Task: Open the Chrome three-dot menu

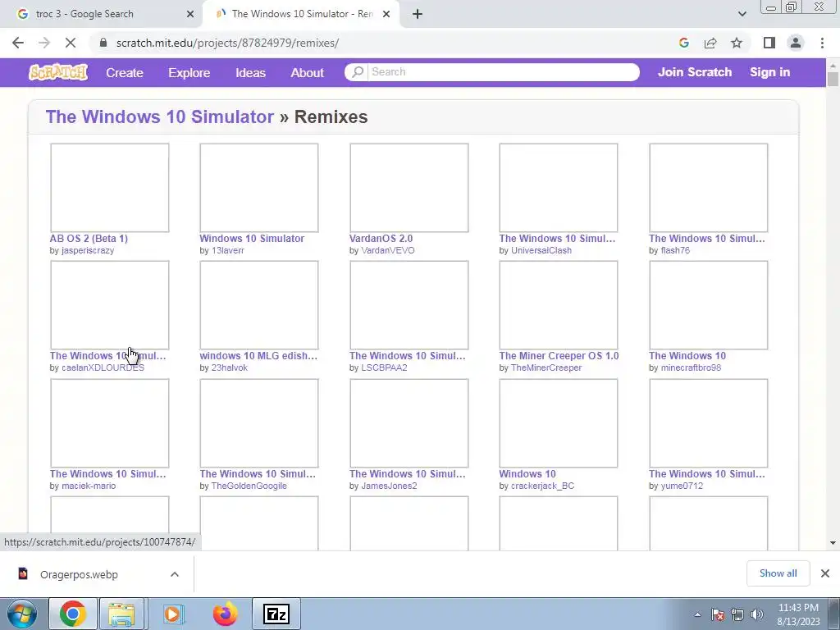Action: click(x=822, y=43)
